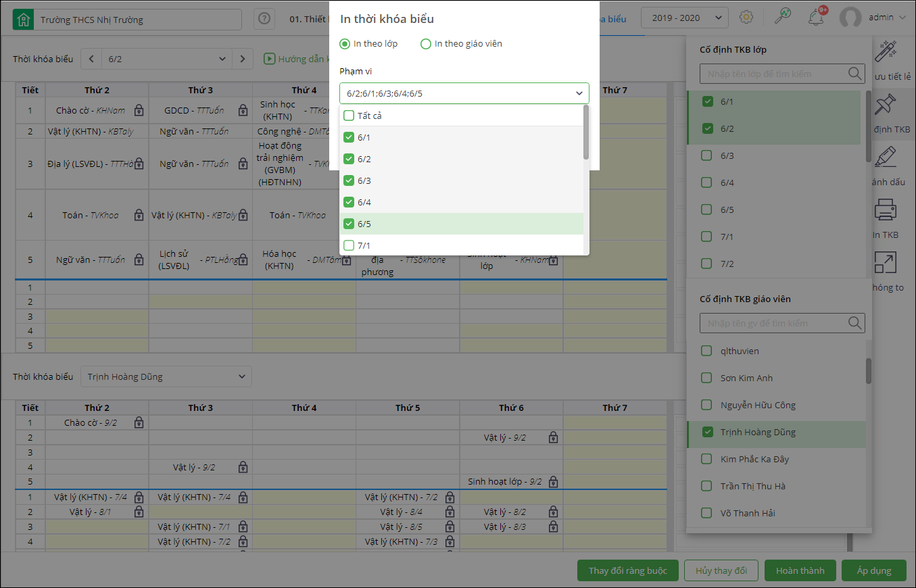Check the Tất cả option in dropdown list
This screenshot has height=588, width=916.
point(349,116)
